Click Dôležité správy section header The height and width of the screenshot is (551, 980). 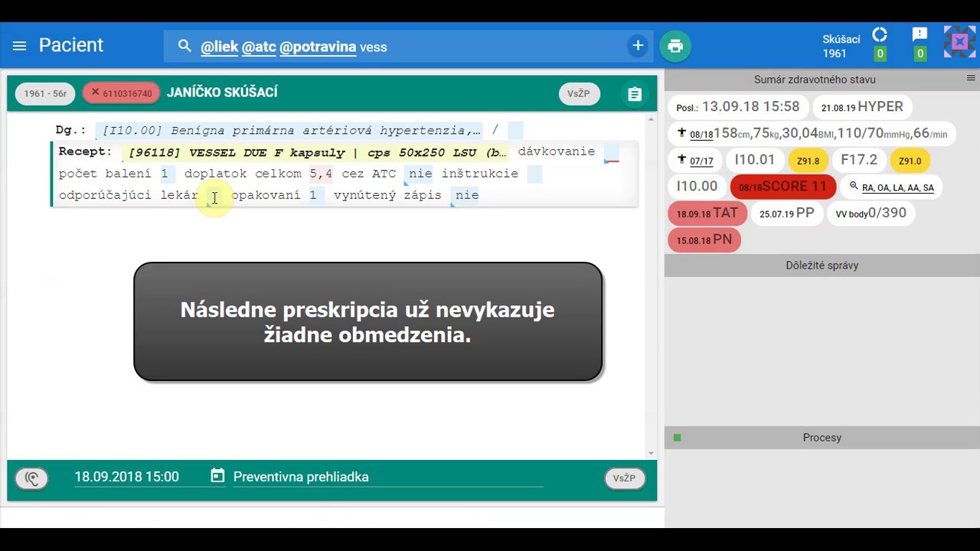coord(822,266)
